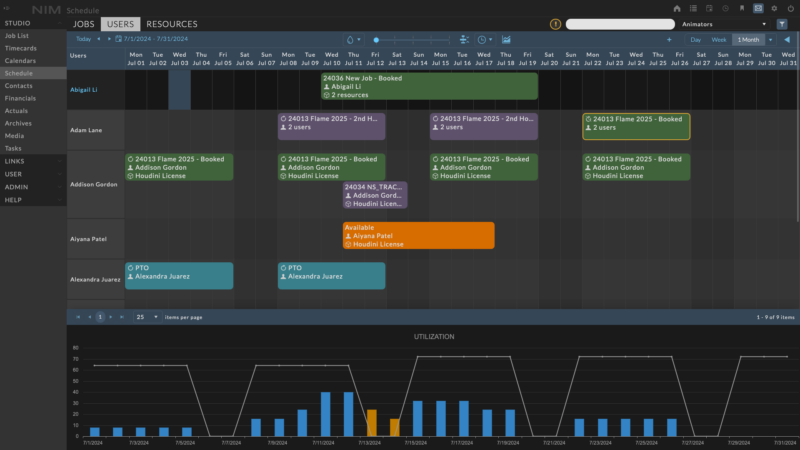
Task: Select the 24036 New Job - Booked event
Action: 429,86
